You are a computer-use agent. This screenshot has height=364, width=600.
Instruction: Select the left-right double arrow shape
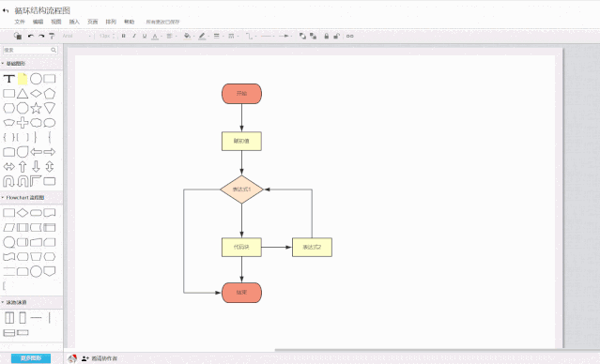click(x=8, y=167)
